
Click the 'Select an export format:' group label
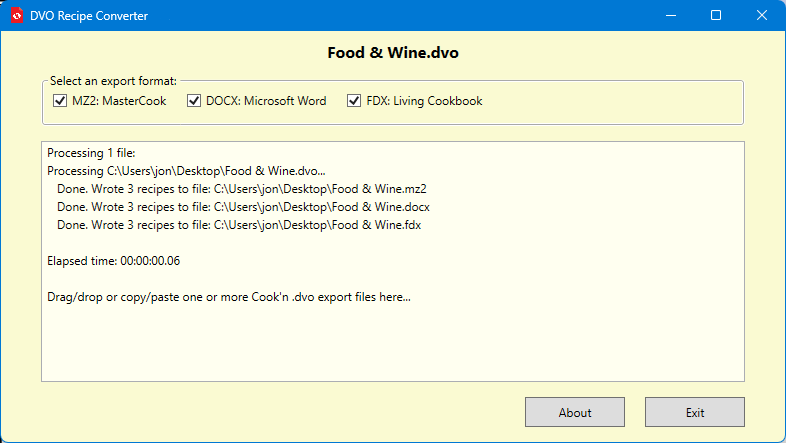tap(113, 81)
